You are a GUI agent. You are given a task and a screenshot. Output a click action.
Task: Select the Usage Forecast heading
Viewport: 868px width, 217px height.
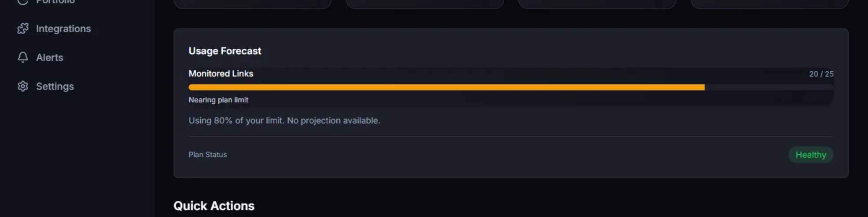224,51
